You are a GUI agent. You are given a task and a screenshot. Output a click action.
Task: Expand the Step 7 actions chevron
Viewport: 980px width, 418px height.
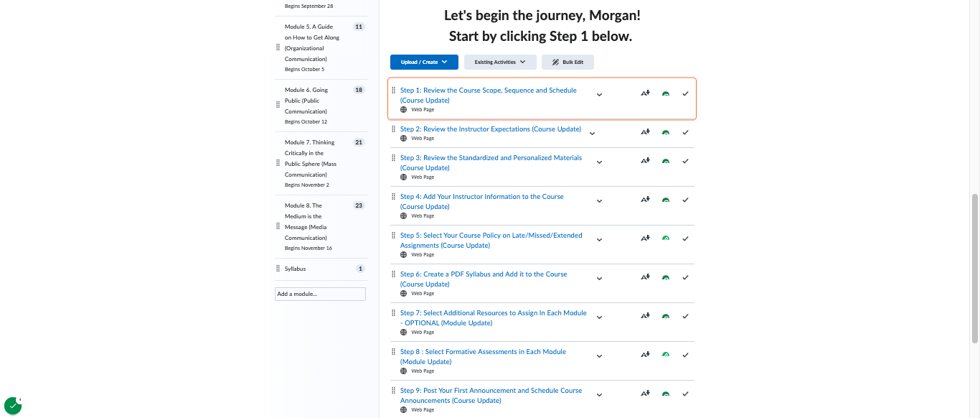[600, 317]
